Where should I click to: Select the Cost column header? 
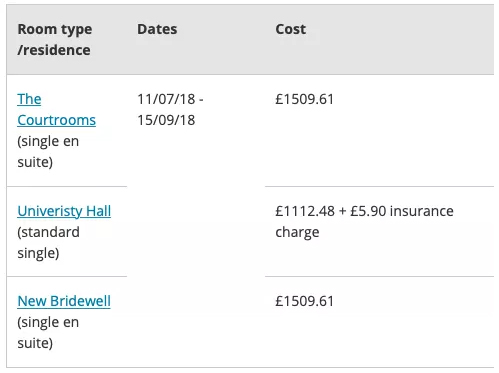coord(290,29)
